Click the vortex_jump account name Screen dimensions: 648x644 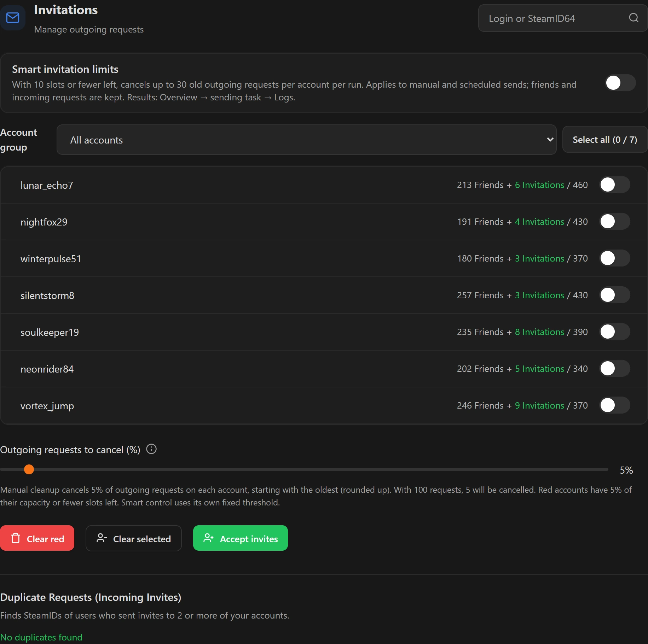47,406
